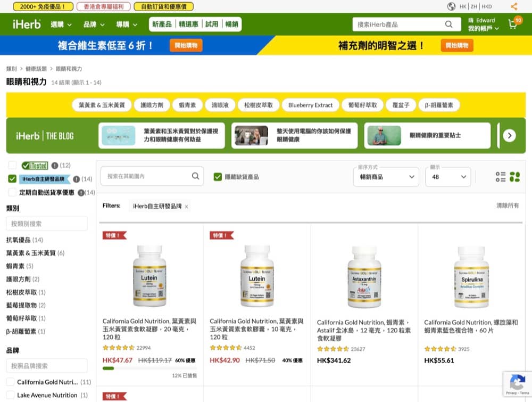Click the 按類別搜索 category search field

click(47, 224)
